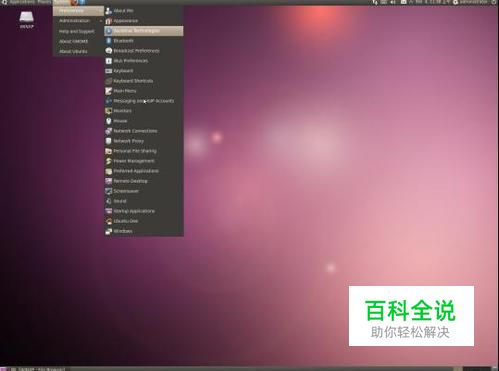The image size is (499, 371).
Task: Open Broadcast Preferences menu entry
Action: point(144,51)
